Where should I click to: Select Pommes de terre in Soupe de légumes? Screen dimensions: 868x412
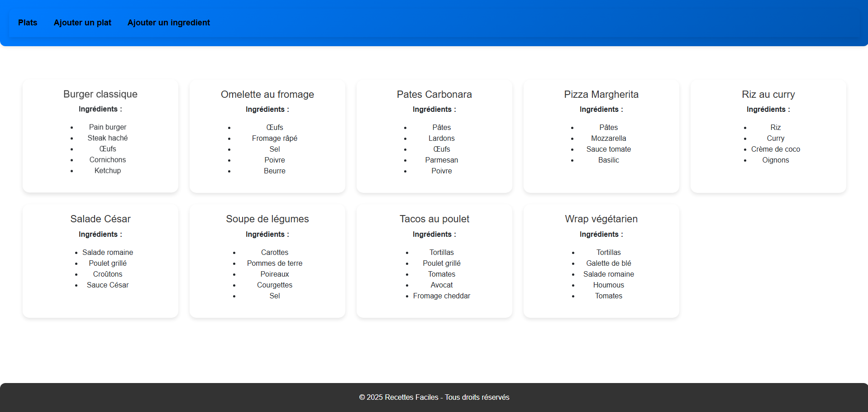[274, 263]
